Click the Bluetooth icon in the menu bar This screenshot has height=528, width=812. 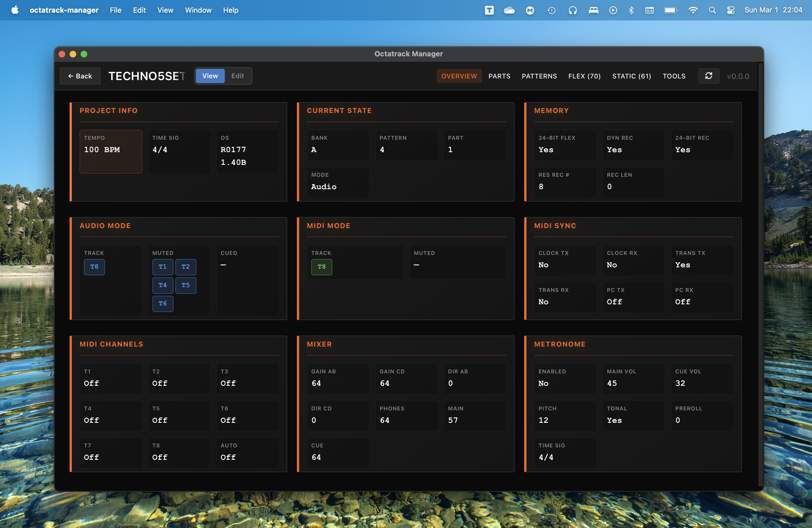tap(631, 10)
